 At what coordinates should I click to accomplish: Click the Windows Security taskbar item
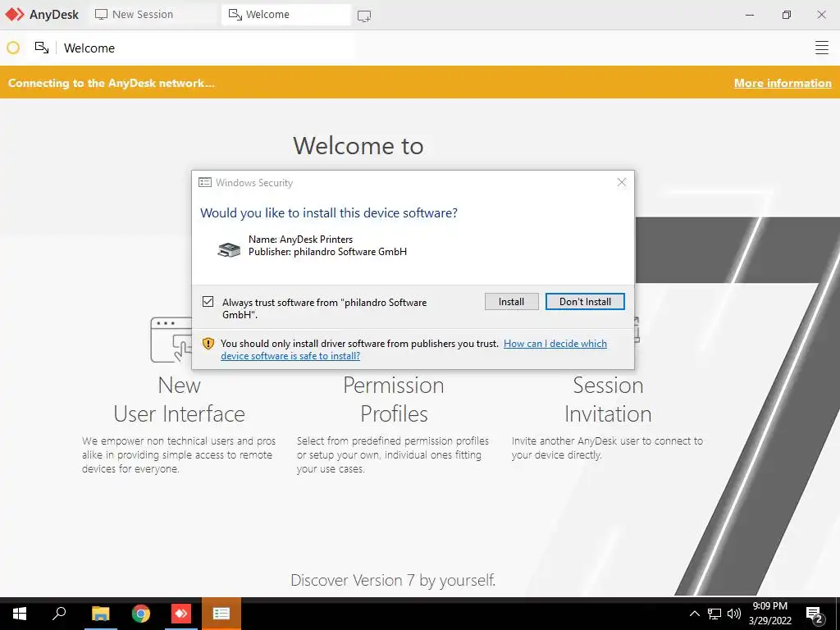pyautogui.click(x=221, y=614)
